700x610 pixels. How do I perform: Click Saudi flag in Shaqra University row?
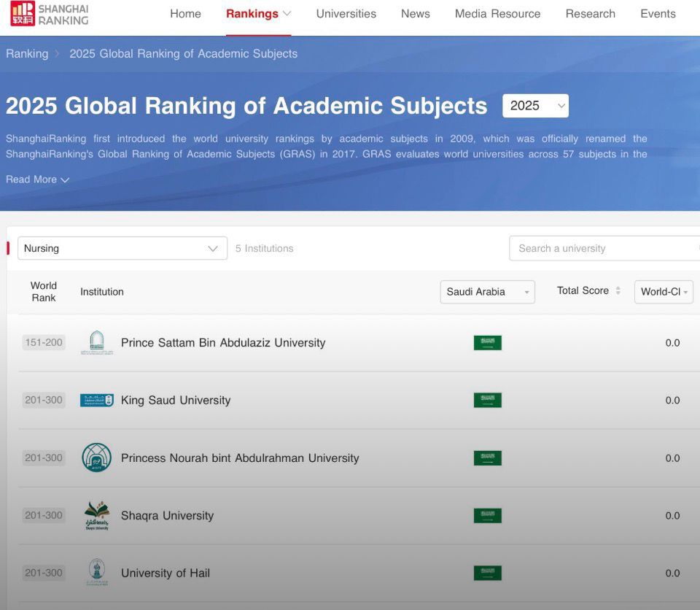click(x=488, y=515)
